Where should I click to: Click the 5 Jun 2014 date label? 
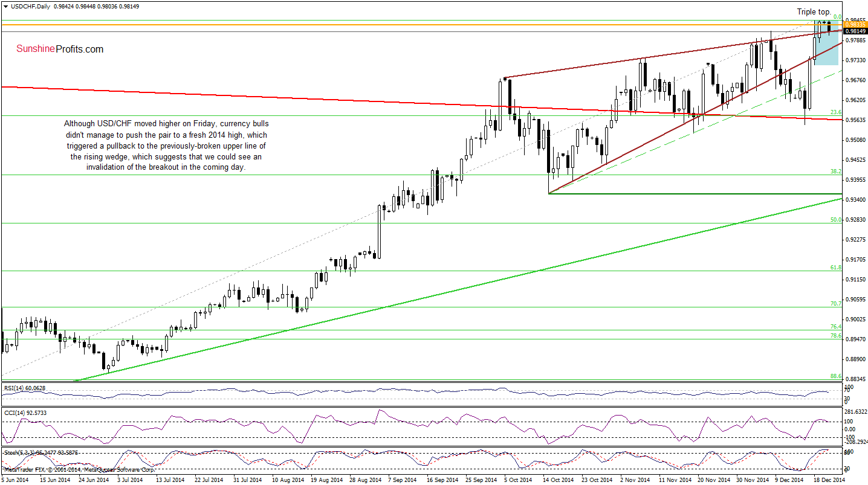click(15, 480)
